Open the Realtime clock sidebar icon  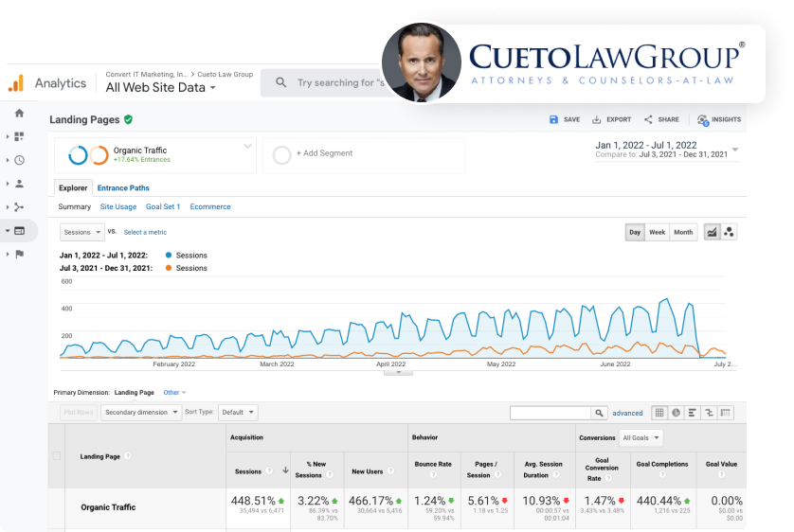click(19, 160)
